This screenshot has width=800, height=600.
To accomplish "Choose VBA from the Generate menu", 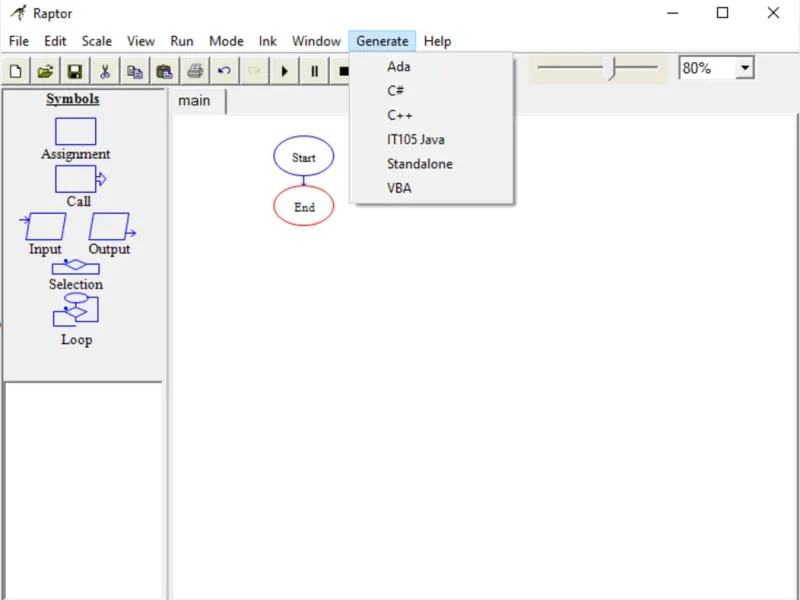I will (432, 188).
